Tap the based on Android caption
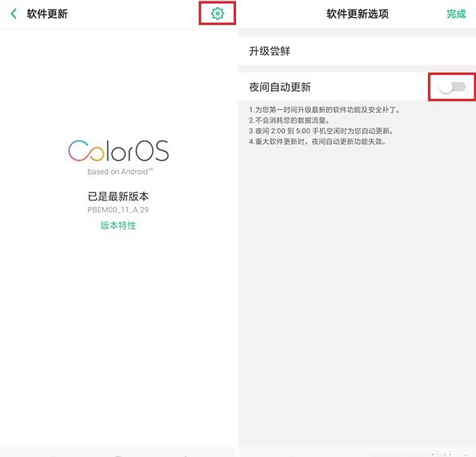This screenshot has width=476, height=457. pyautogui.click(x=120, y=172)
